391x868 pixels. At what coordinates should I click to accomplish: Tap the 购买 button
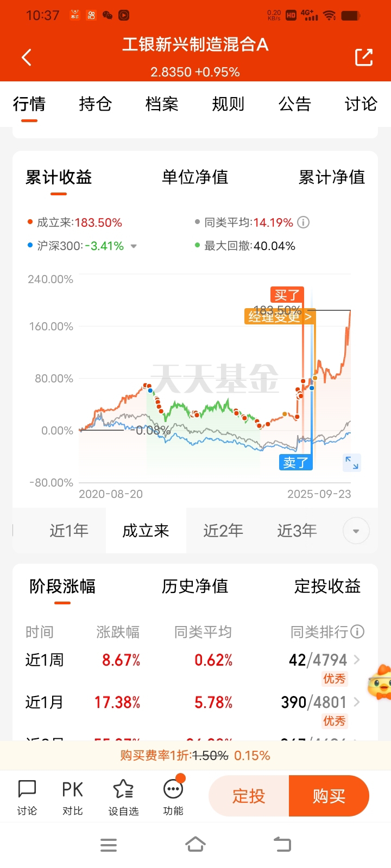pyautogui.click(x=329, y=796)
